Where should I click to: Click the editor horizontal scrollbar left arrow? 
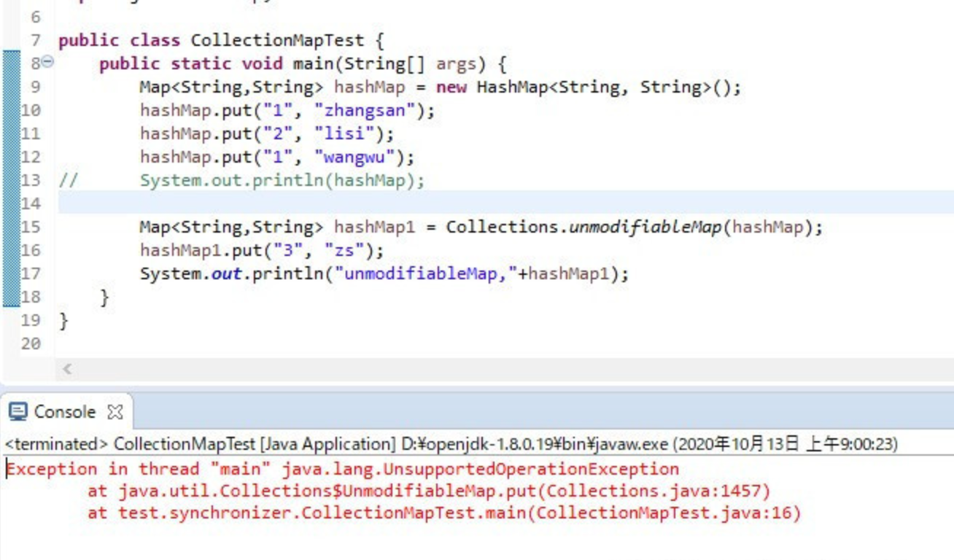pos(67,369)
